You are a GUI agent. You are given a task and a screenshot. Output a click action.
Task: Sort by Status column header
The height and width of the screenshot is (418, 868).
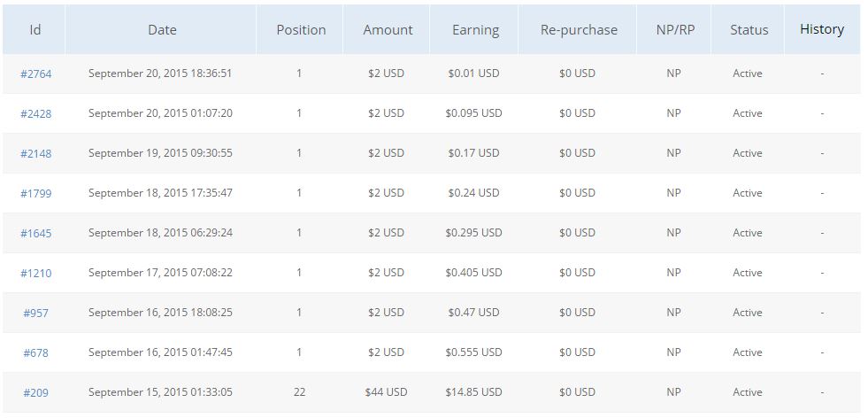tap(749, 29)
